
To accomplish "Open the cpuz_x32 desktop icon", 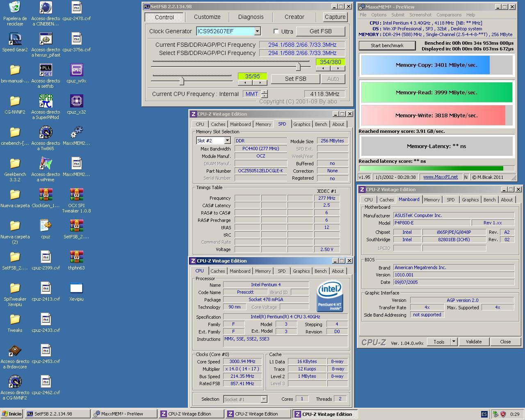I will coord(76,101).
